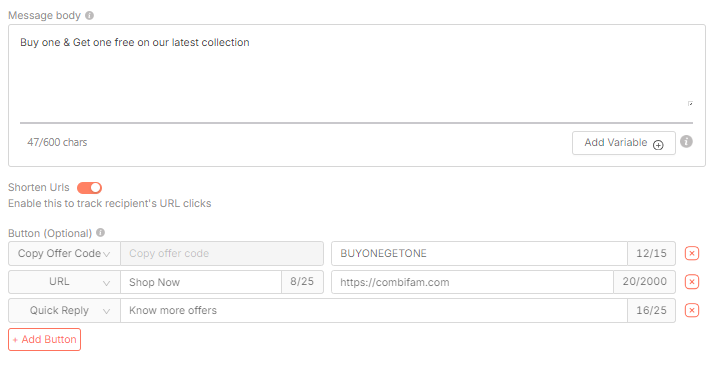Select the https://combifam.com URL field

pyautogui.click(x=472, y=282)
